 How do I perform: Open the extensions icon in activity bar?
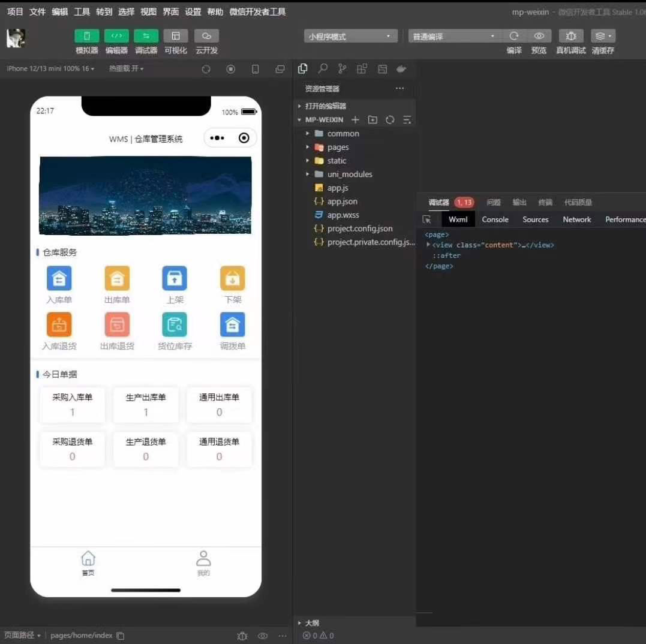click(x=362, y=69)
